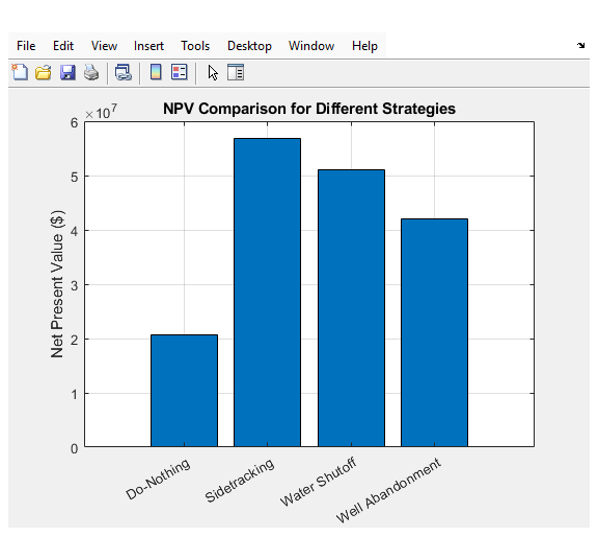598x536 pixels.
Task: Open the Help menu
Action: pyautogui.click(x=365, y=46)
